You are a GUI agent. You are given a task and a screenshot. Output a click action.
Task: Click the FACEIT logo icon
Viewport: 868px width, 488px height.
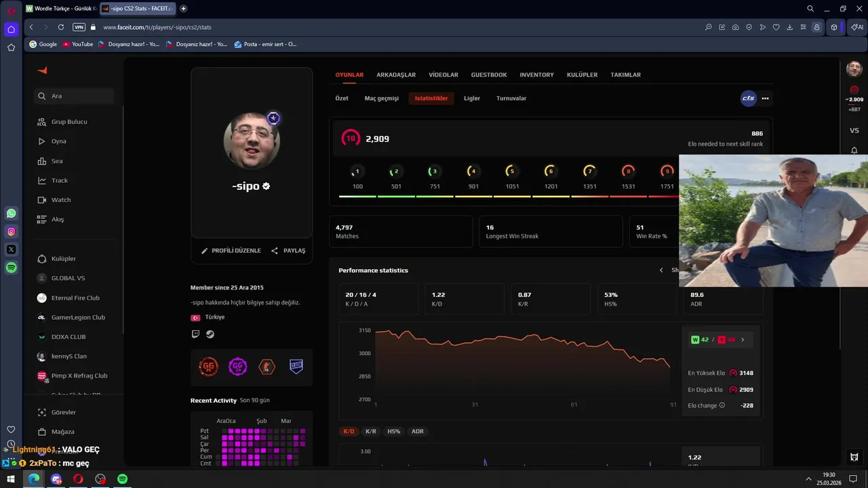point(42,70)
